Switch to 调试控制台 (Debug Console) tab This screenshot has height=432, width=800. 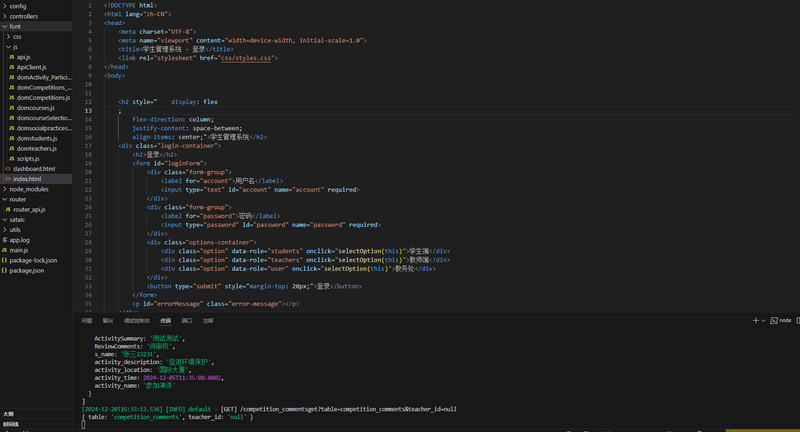137,321
